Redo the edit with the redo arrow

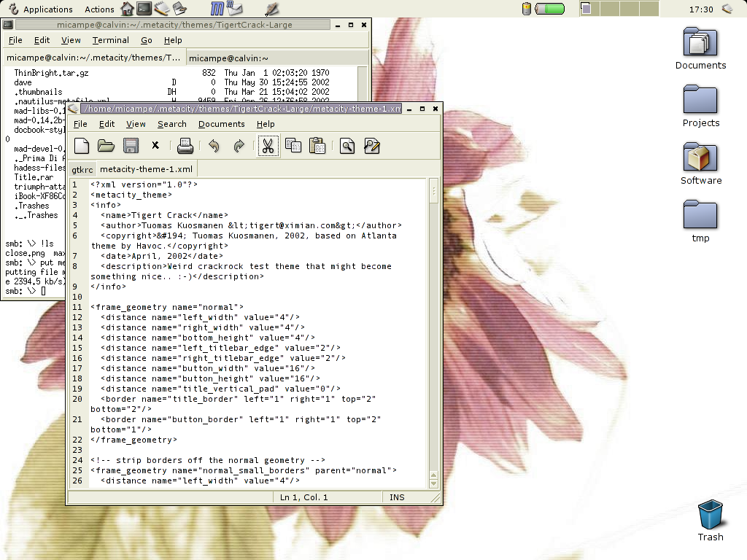point(239,147)
